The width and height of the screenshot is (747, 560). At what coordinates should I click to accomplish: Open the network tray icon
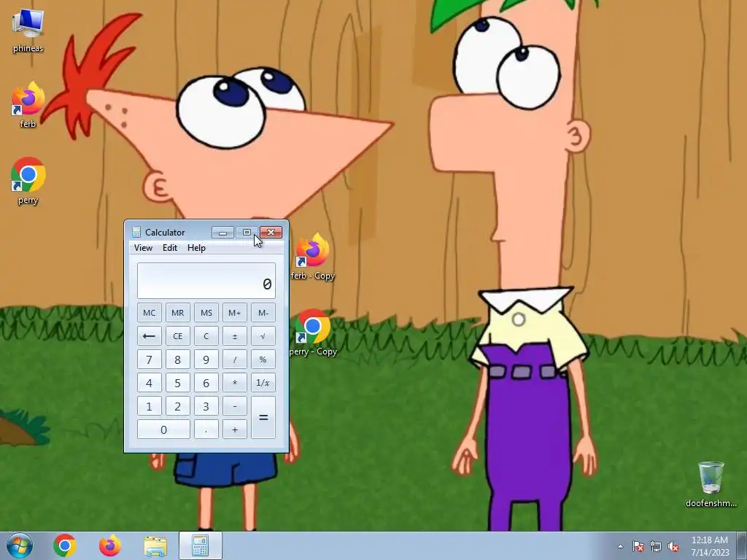tap(656, 546)
